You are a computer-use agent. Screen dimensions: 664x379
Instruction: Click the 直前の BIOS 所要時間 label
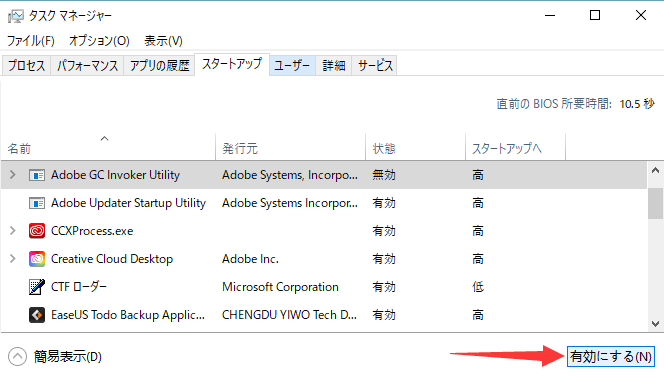click(554, 104)
